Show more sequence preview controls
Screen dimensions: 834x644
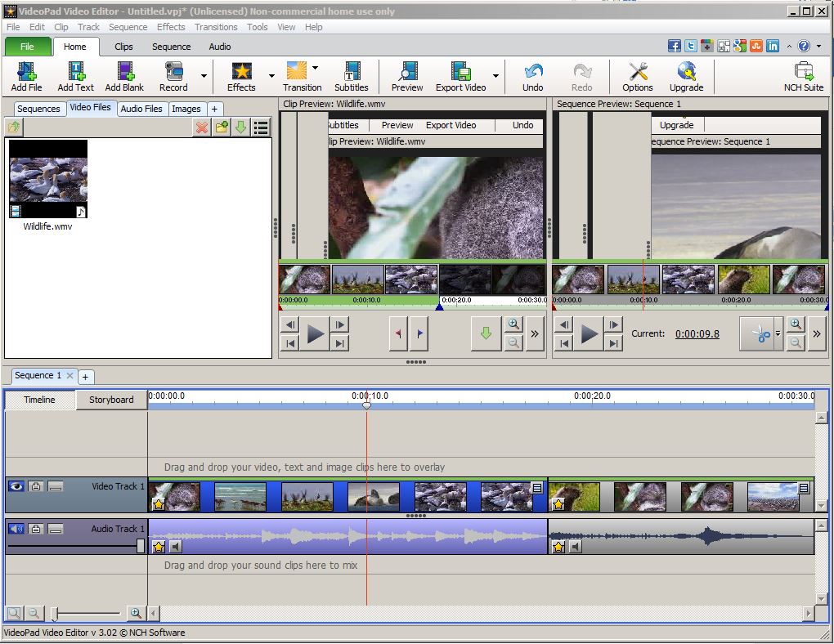(x=817, y=333)
